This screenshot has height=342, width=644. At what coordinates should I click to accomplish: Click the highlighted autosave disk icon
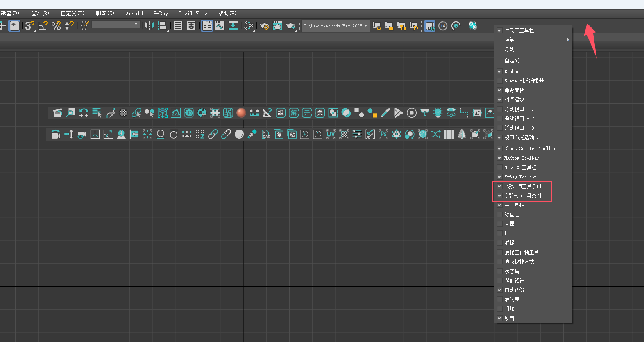[430, 26]
